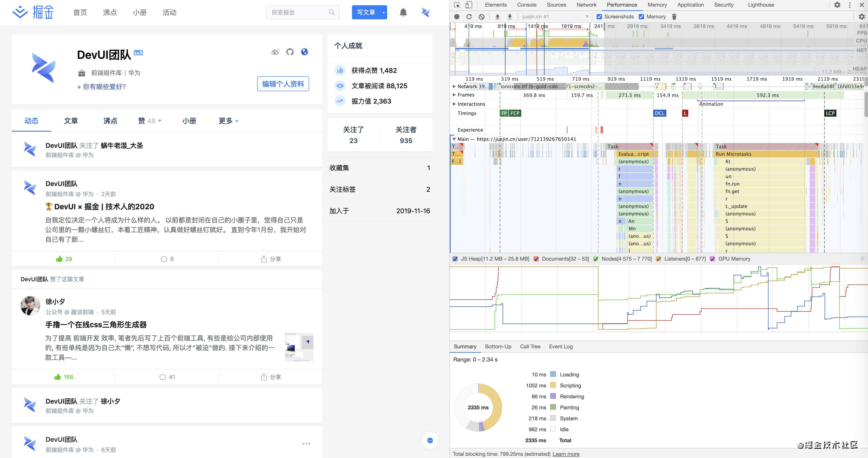
Task: Expand the Network track
Action: tap(454, 86)
